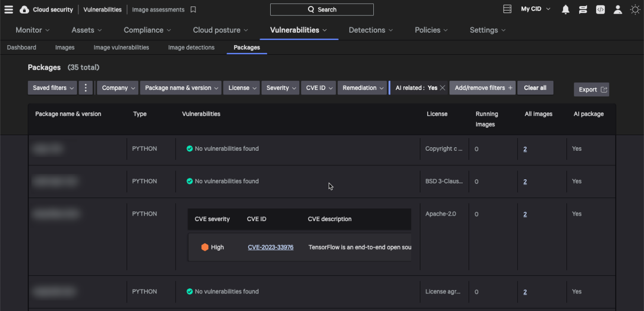Image resolution: width=644 pixels, height=311 pixels.
Task: Open the code brackets icon in header
Action: pos(600,10)
